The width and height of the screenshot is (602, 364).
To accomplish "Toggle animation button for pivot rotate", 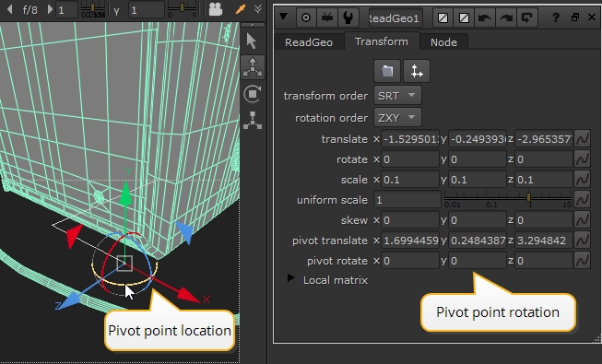I will point(582,260).
